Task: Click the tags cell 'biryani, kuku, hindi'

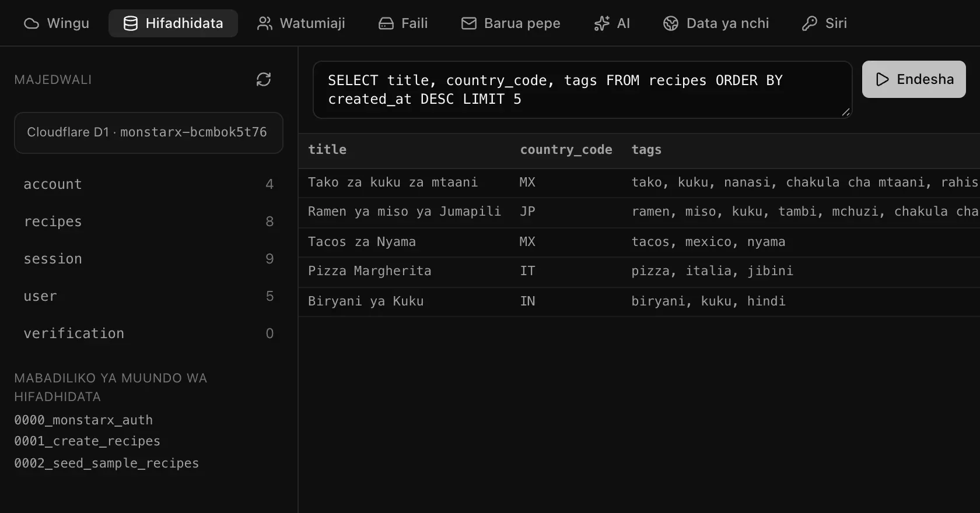Action: tap(708, 301)
